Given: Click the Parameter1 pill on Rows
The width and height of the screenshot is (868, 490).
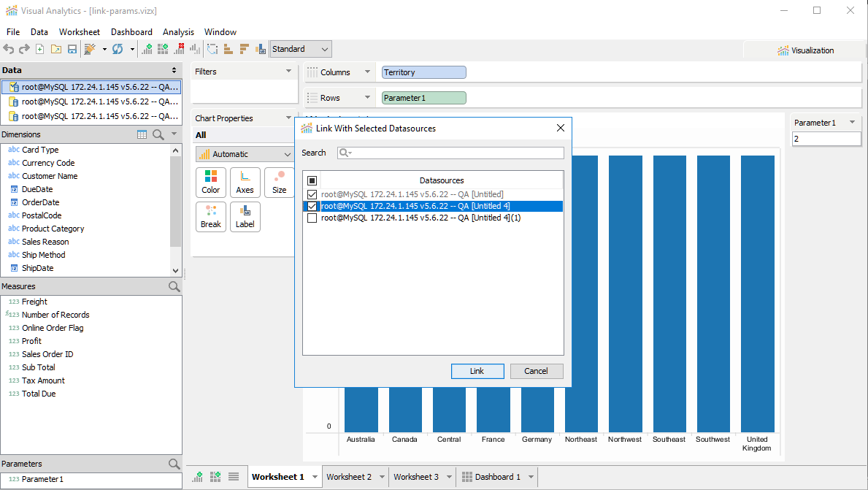Looking at the screenshot, I should 424,97.
